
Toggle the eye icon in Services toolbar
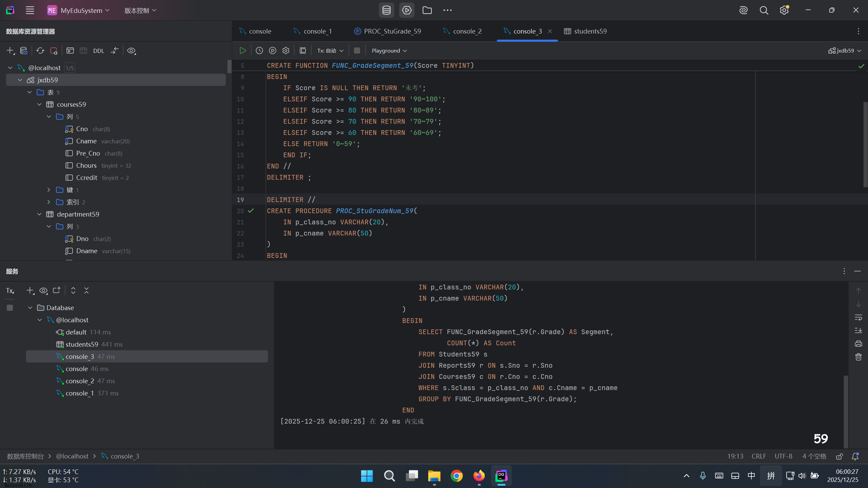click(43, 290)
